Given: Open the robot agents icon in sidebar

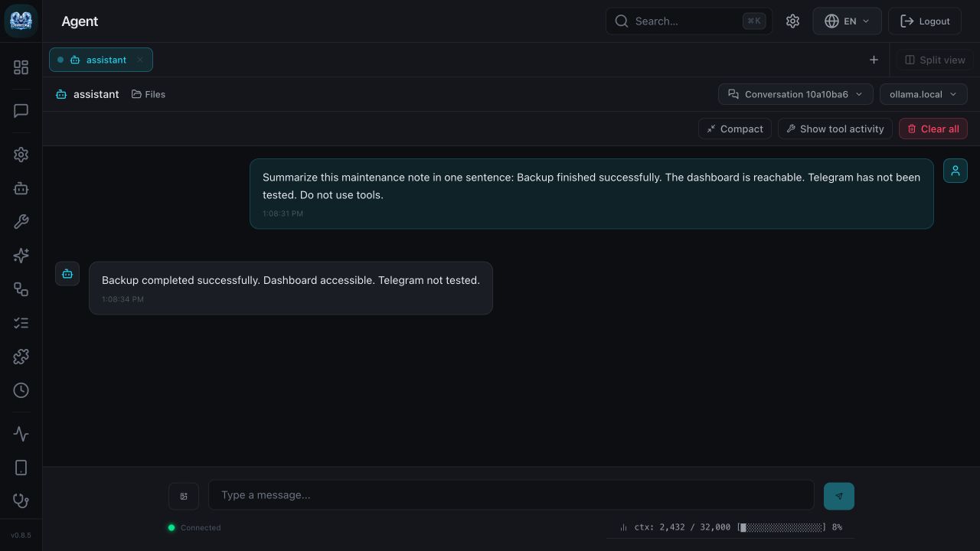Looking at the screenshot, I should point(21,188).
